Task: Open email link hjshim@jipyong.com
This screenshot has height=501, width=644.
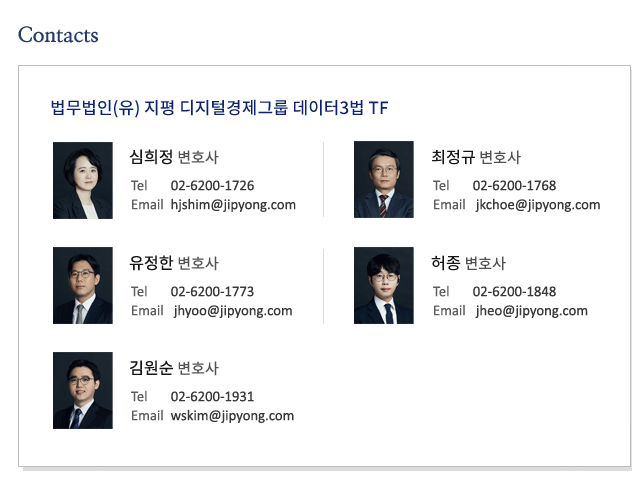Action: point(233,205)
